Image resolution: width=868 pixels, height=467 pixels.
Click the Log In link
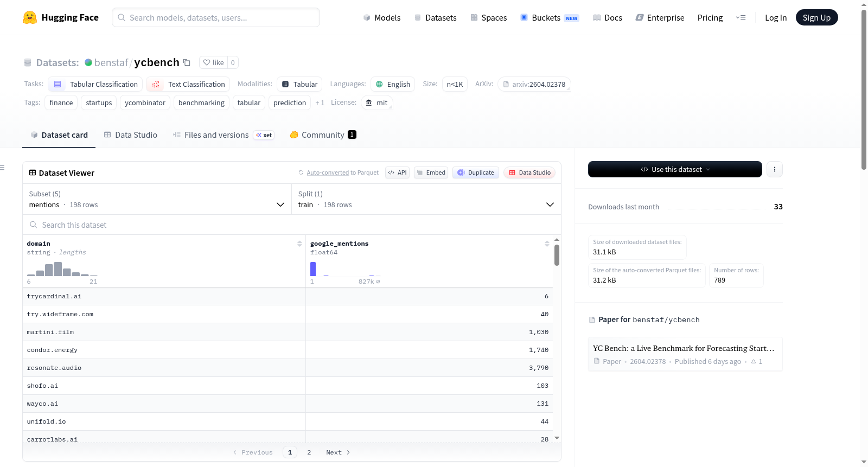[x=776, y=17]
